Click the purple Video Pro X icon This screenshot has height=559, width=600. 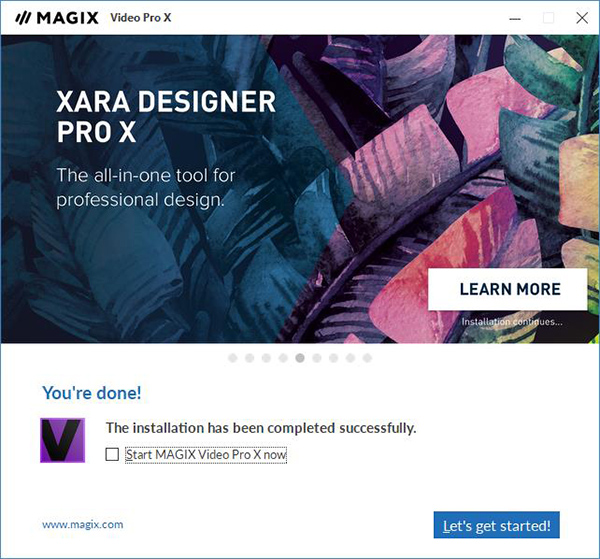62,440
